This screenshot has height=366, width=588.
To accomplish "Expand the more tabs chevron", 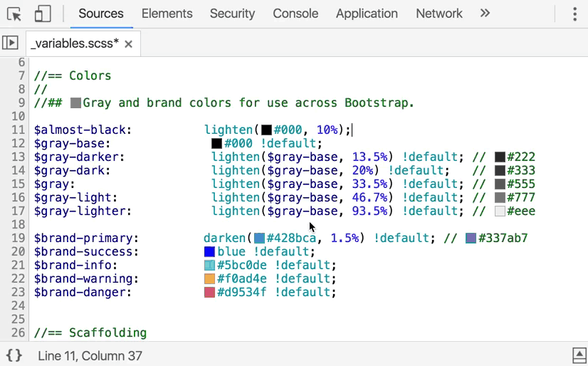I will pyautogui.click(x=485, y=14).
